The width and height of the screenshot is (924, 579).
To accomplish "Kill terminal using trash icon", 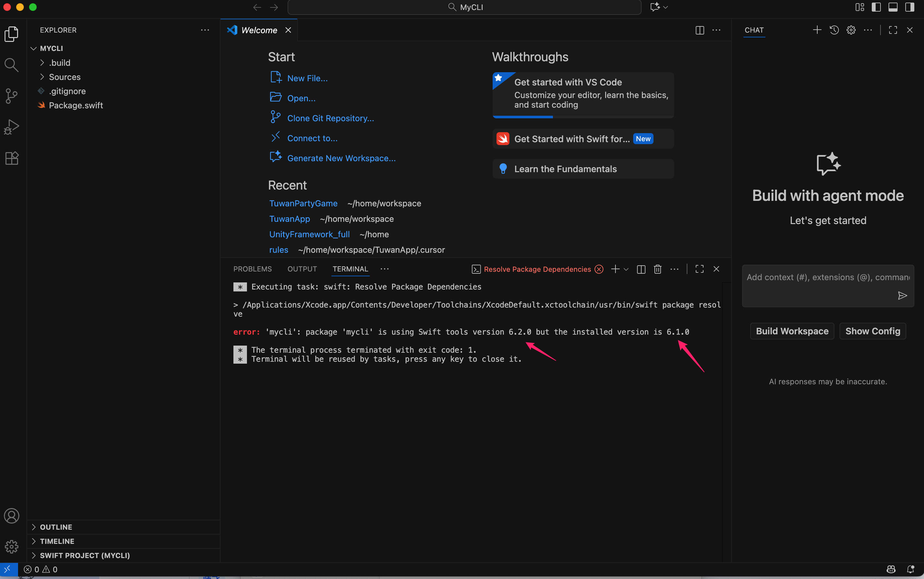I will coord(657,269).
